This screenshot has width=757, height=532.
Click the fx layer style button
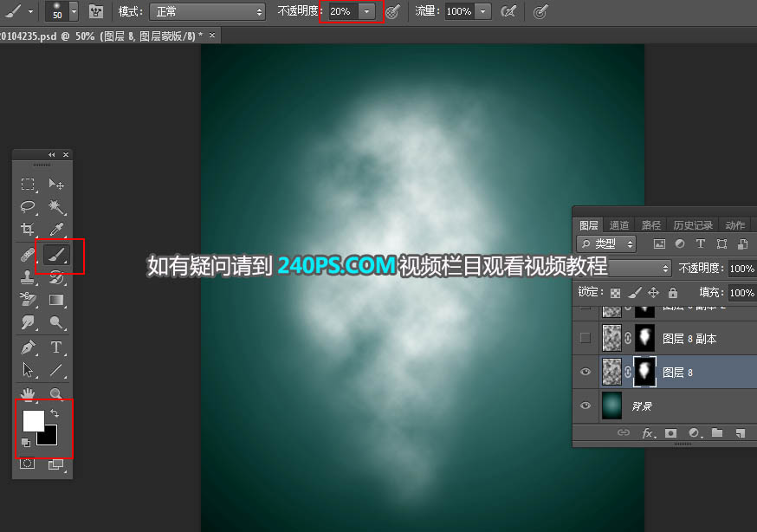[647, 432]
